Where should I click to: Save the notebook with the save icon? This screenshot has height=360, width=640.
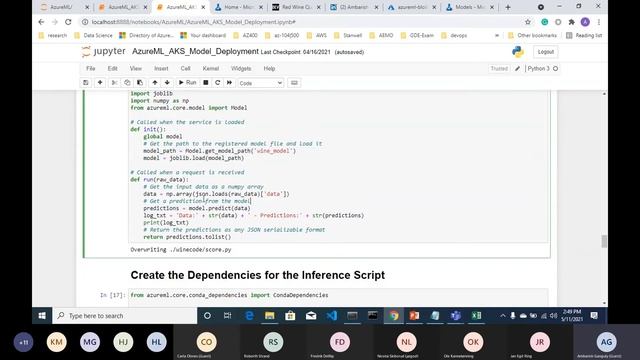[86, 83]
